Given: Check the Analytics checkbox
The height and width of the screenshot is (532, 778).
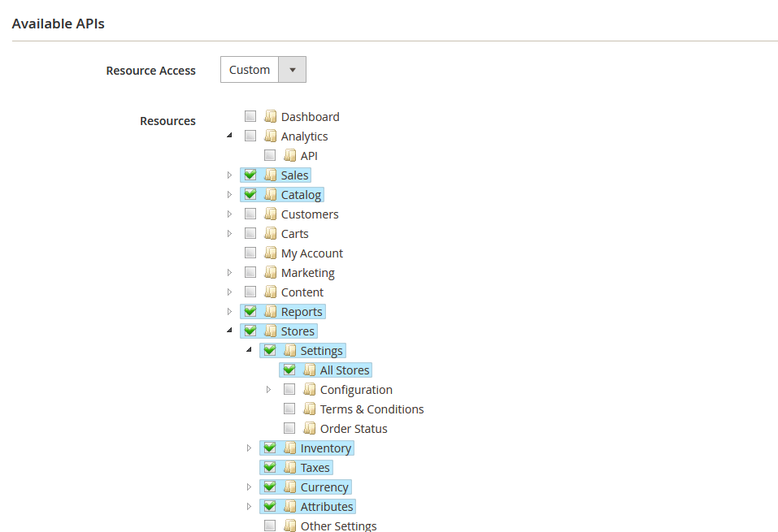Looking at the screenshot, I should 250,136.
